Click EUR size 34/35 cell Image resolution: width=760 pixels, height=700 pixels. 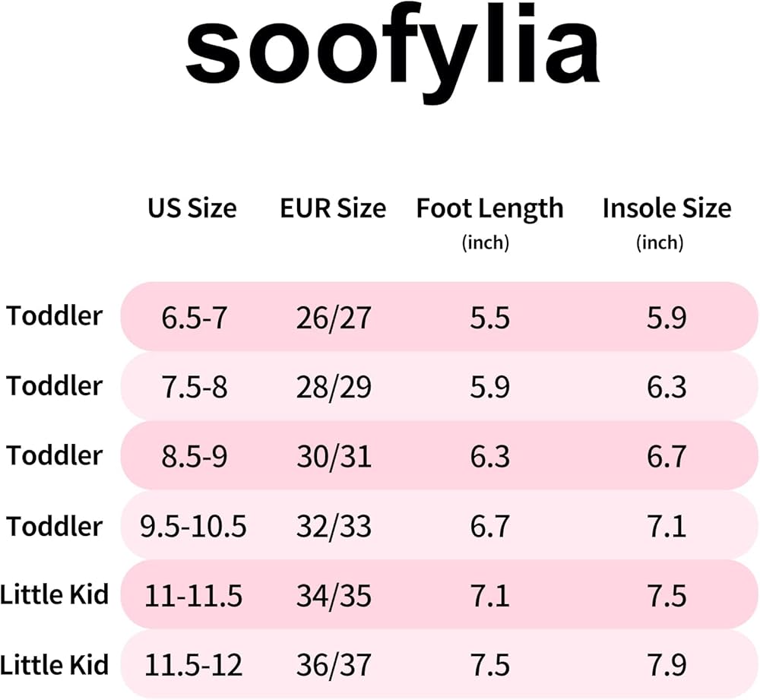click(334, 597)
